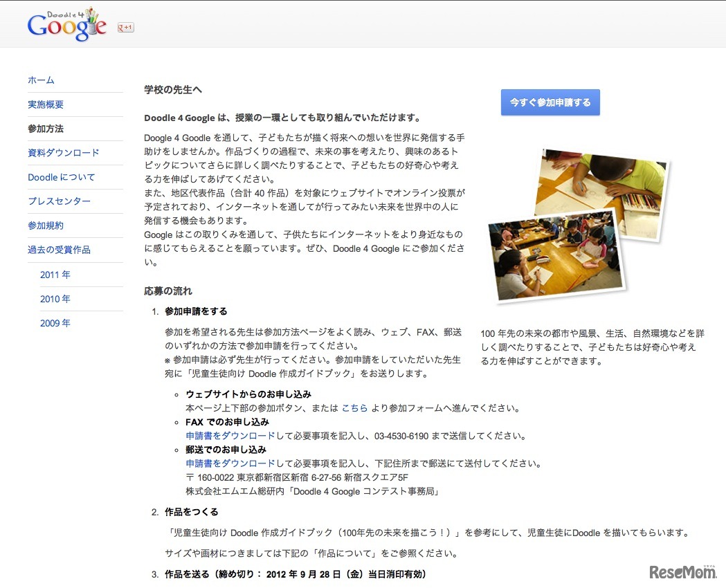Open the プレスセンター page
The width and height of the screenshot is (726, 588).
coord(55,201)
